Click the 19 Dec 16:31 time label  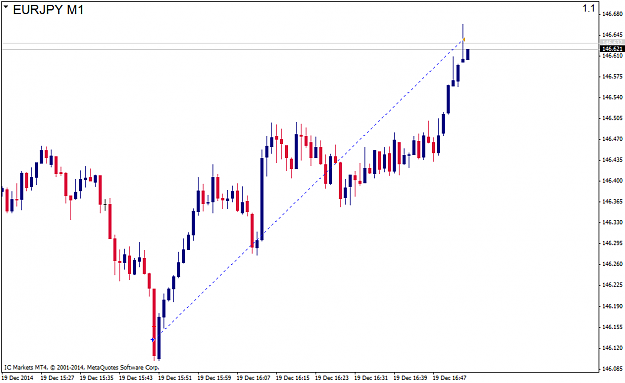371,378
